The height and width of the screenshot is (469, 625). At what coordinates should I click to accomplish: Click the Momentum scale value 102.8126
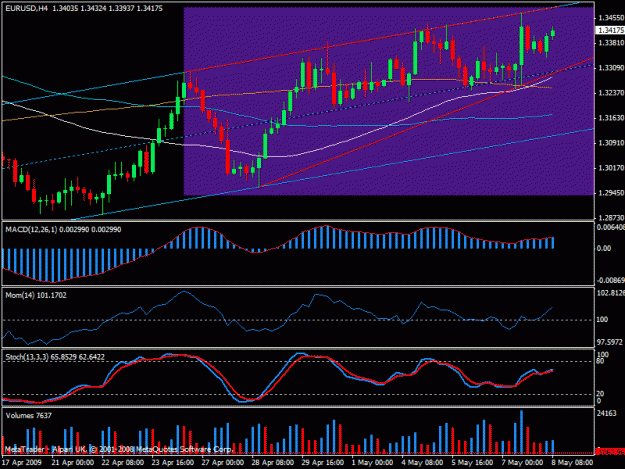coord(611,293)
